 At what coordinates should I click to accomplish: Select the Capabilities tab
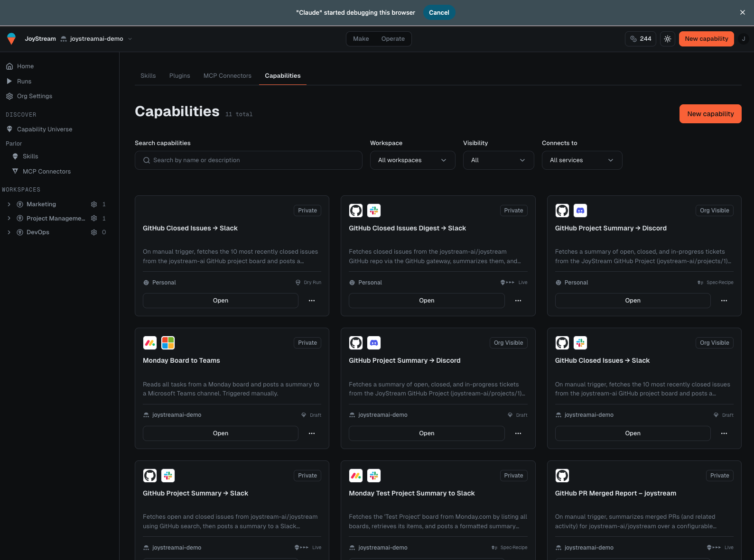click(283, 76)
